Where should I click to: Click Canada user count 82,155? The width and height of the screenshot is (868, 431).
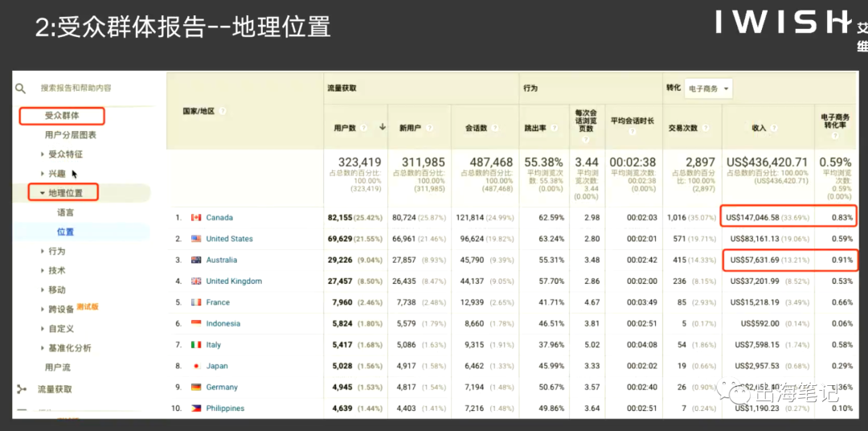tap(340, 218)
